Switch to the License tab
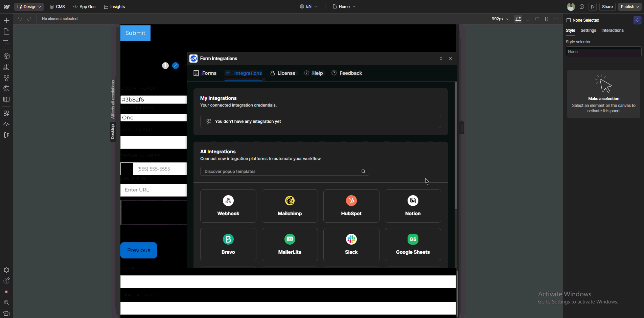Viewport: 644px width, 318px height. (283, 73)
